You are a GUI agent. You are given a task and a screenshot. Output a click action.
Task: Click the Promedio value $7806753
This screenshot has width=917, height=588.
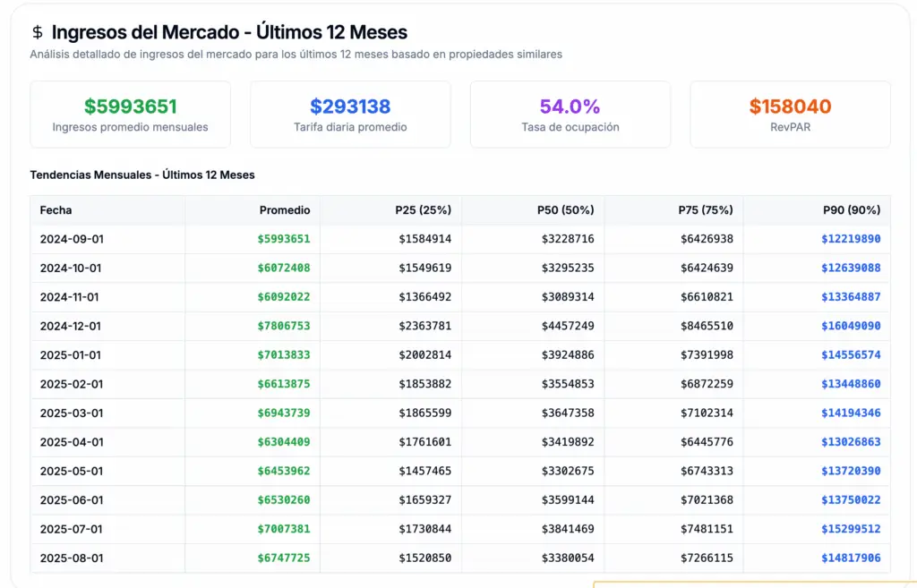[x=284, y=327]
